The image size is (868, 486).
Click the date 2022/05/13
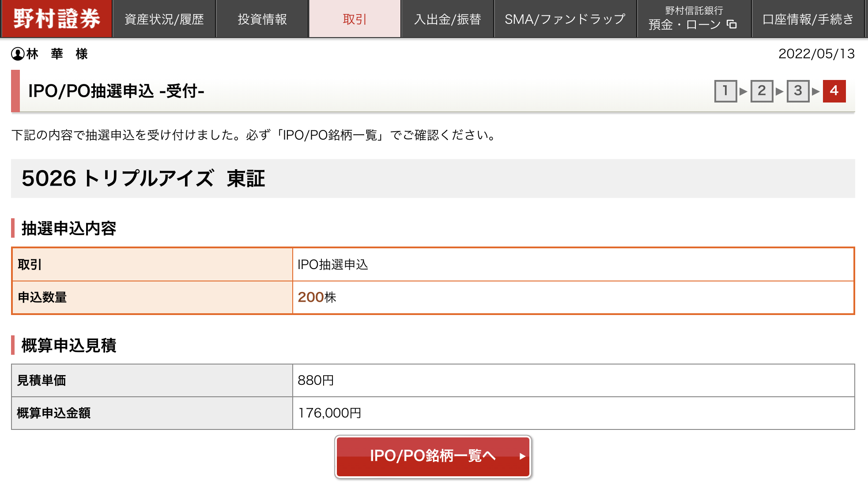point(816,54)
